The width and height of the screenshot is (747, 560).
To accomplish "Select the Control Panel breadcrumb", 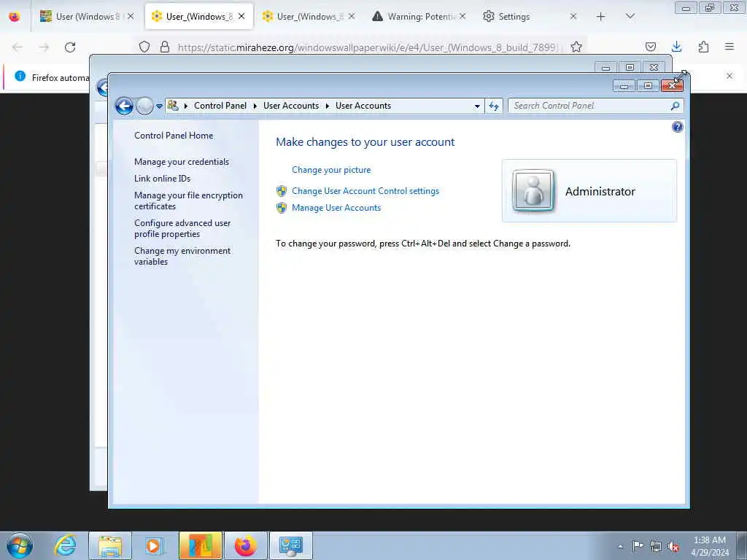I will coord(220,106).
